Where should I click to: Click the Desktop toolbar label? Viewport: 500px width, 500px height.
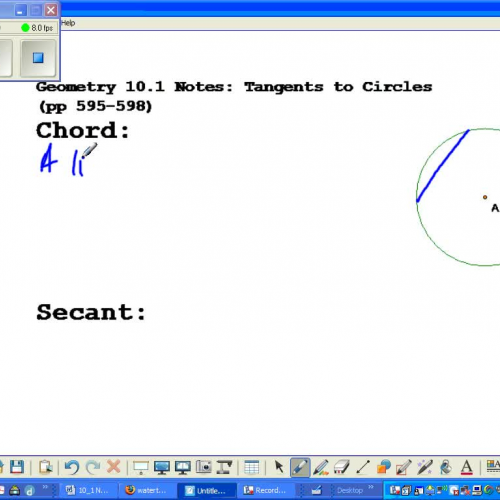coord(350,490)
